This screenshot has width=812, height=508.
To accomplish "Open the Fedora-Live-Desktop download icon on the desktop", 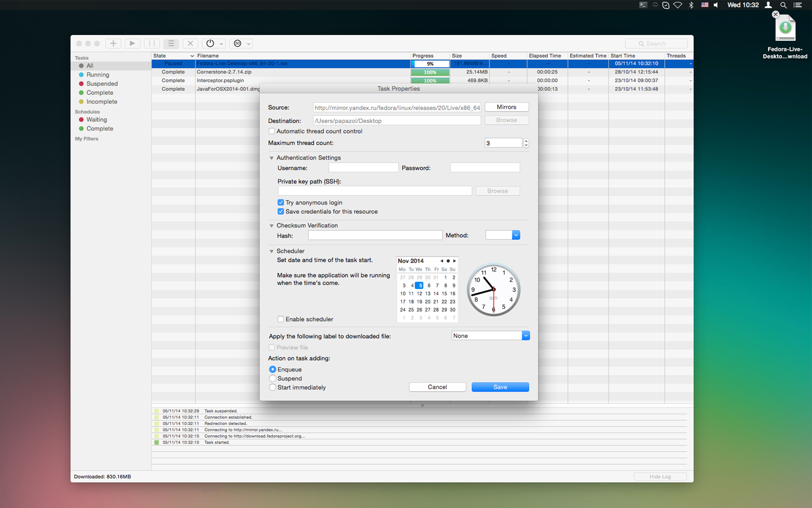I will point(785,27).
